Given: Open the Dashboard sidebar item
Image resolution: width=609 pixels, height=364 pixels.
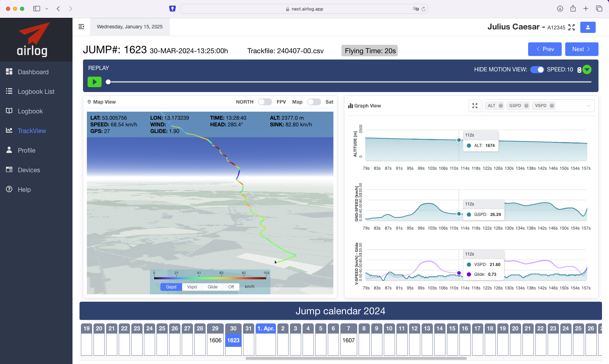Looking at the screenshot, I should [x=33, y=72].
